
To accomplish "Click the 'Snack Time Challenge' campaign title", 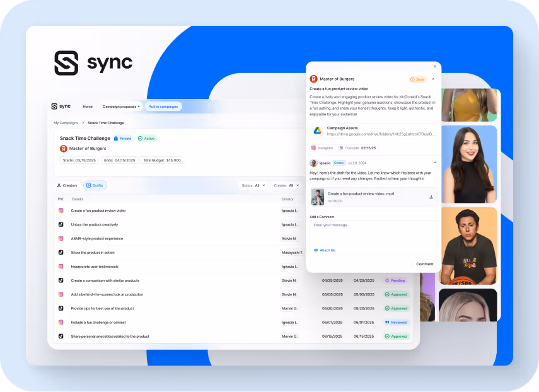I will [x=85, y=138].
